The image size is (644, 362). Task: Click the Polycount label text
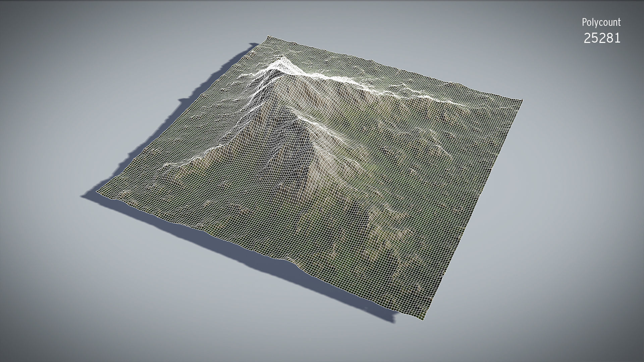tap(601, 22)
